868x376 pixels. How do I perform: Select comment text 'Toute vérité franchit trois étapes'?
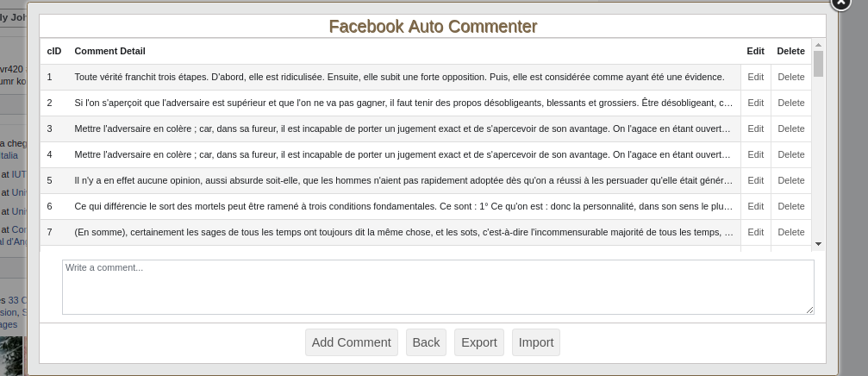point(400,77)
